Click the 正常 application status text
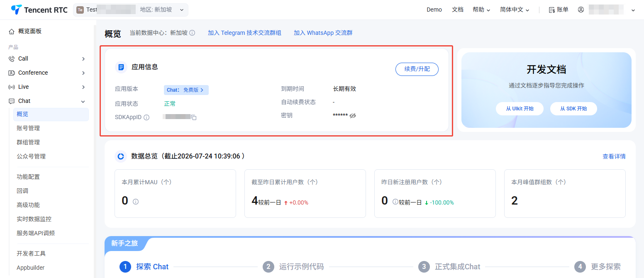Image resolution: width=644 pixels, height=278 pixels. pos(170,104)
